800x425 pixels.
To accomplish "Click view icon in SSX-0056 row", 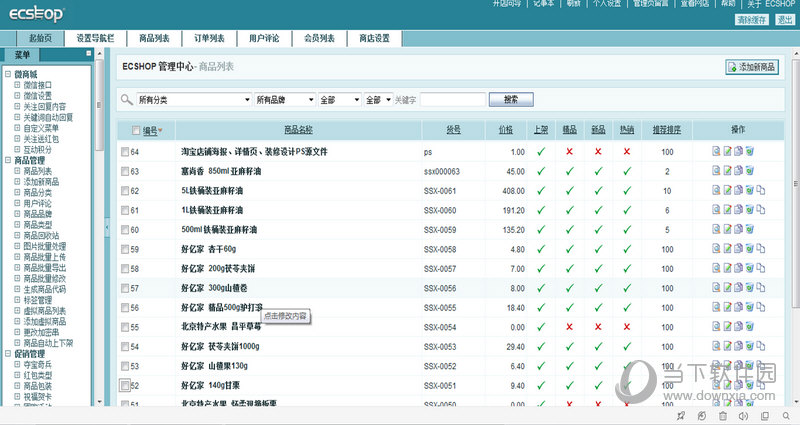I will (x=716, y=287).
